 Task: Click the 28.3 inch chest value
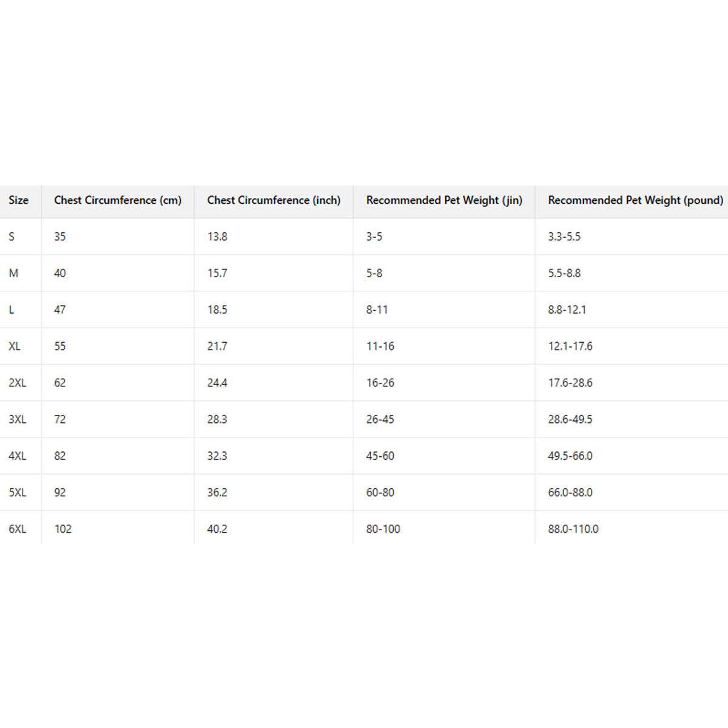coord(217,419)
